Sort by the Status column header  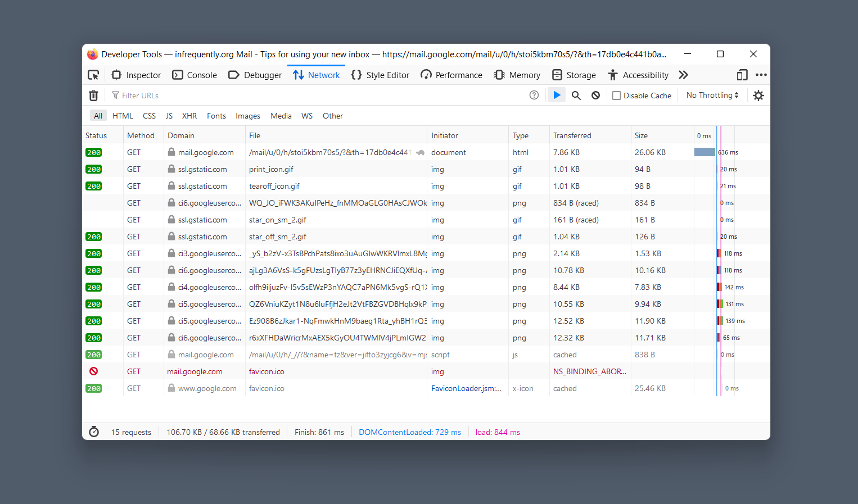pos(102,135)
